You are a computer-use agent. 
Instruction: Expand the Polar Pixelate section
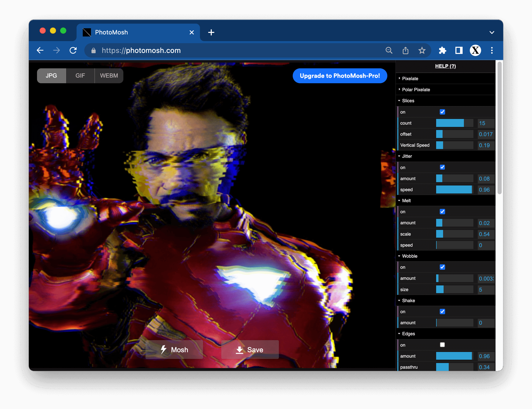click(416, 89)
